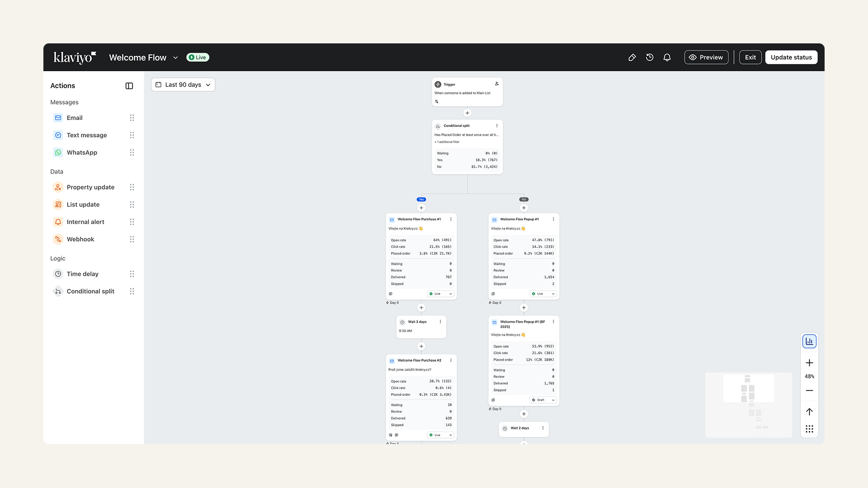Open Live status dropdown on Purchase #1
This screenshot has width=868, height=488.
tap(441, 294)
